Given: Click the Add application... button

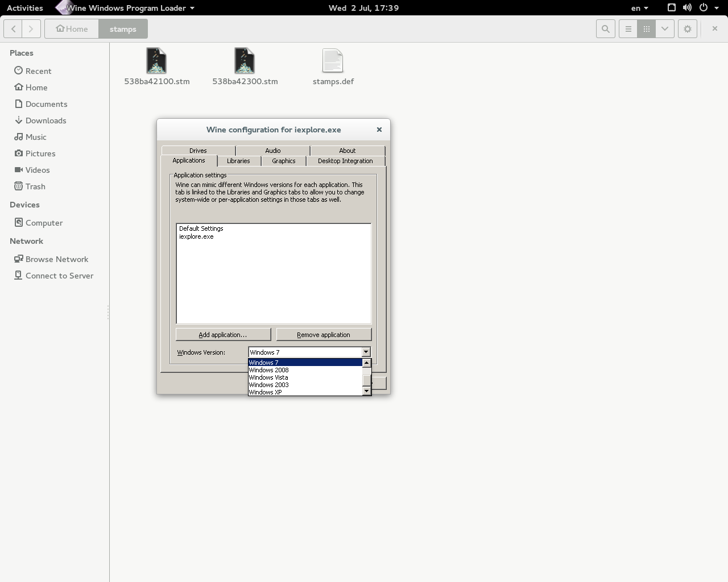Looking at the screenshot, I should click(x=223, y=335).
